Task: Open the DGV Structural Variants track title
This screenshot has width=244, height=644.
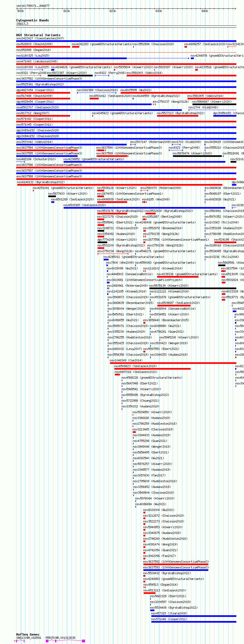Action: point(38,35)
